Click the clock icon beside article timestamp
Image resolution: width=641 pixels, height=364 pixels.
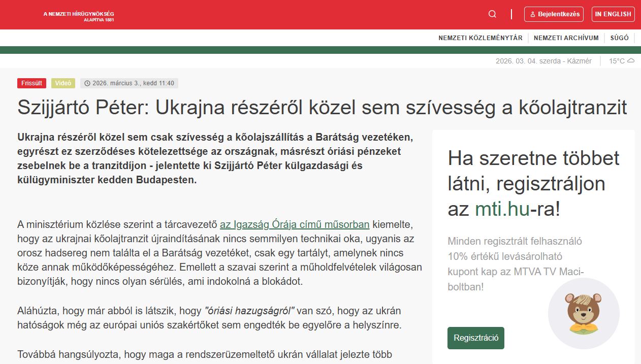click(86, 83)
